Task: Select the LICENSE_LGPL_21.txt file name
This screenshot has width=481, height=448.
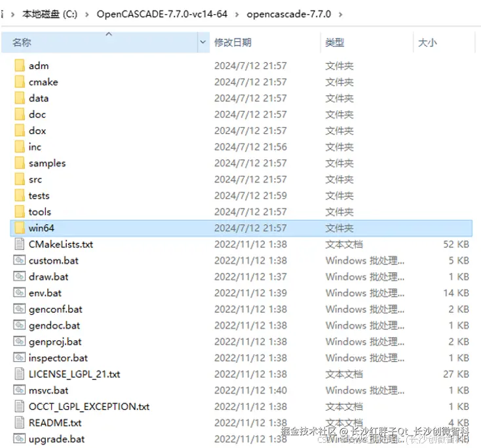Action: point(75,374)
